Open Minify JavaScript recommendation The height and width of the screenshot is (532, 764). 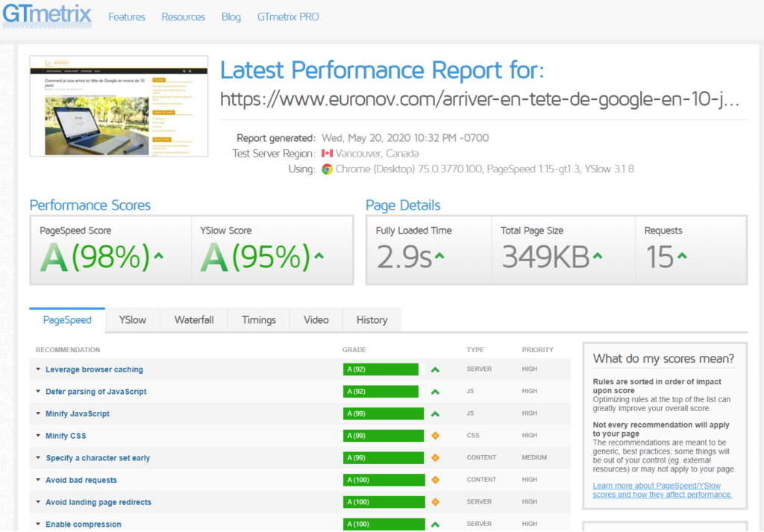[x=78, y=413]
